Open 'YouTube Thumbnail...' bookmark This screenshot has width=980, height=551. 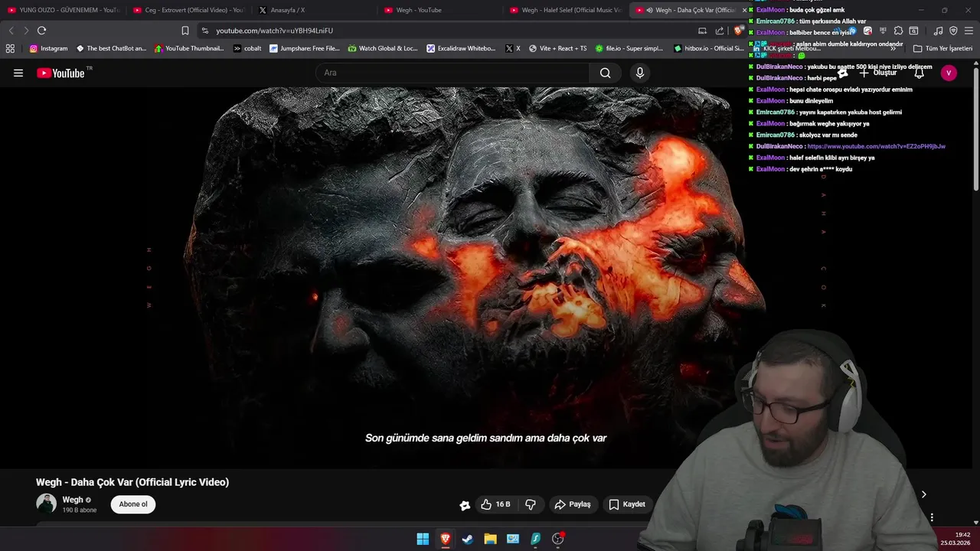(189, 48)
